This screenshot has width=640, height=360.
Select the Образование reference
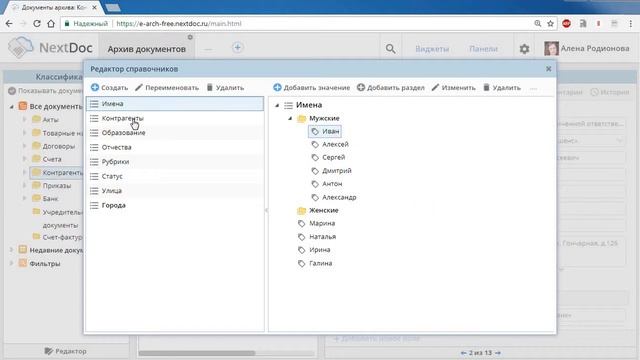tap(175, 133)
